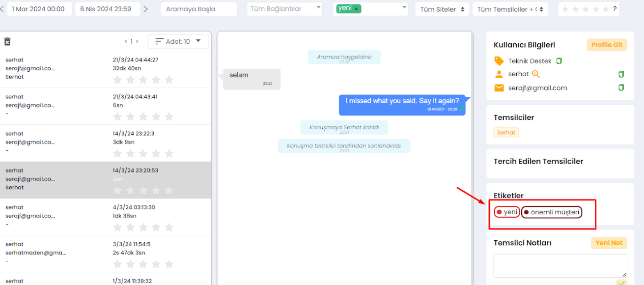This screenshot has height=285, width=644.
Task: Click the orange person icon in Kullanıcı Bilgileri
Action: pos(499,74)
